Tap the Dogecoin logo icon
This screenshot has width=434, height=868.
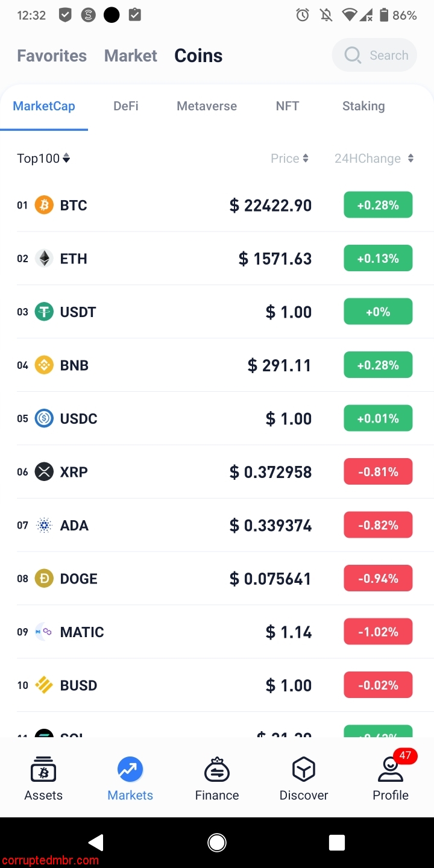point(44,579)
